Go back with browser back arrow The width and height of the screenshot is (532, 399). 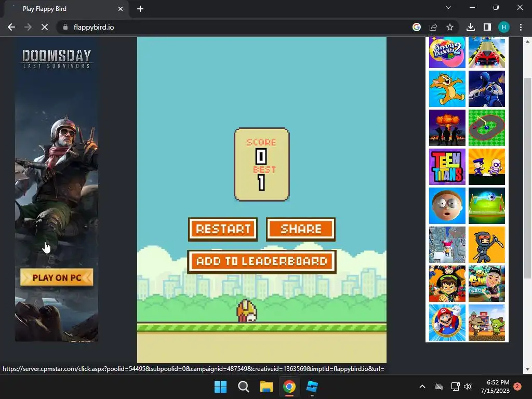pyautogui.click(x=11, y=27)
